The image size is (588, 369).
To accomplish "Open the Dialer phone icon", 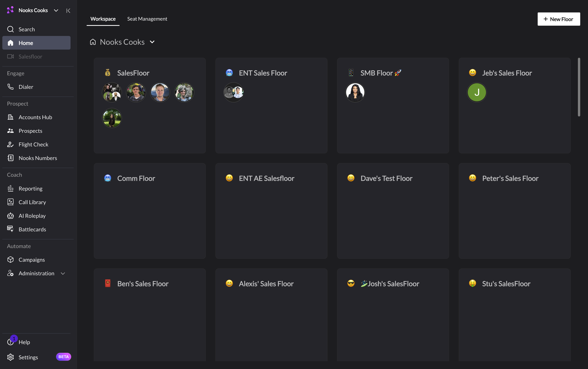I will pos(10,87).
